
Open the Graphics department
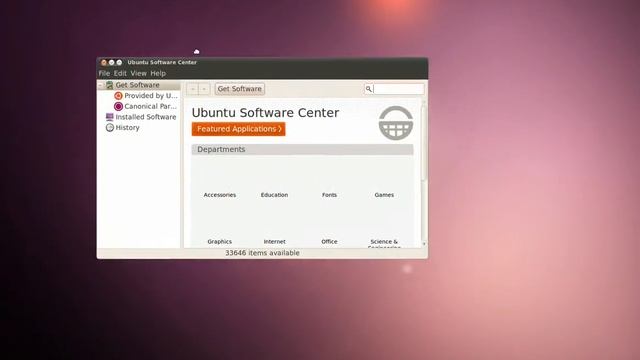220,242
